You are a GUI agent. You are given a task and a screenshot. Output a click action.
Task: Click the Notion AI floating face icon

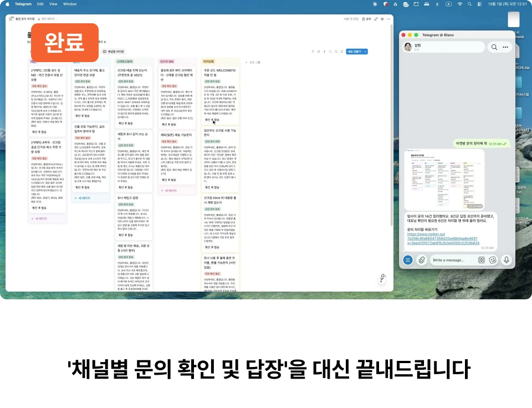382,279
